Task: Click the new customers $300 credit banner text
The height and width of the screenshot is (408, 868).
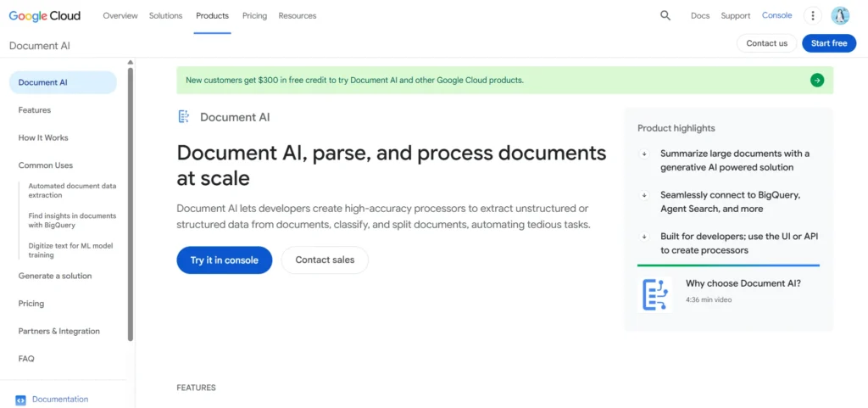Action: tap(355, 81)
